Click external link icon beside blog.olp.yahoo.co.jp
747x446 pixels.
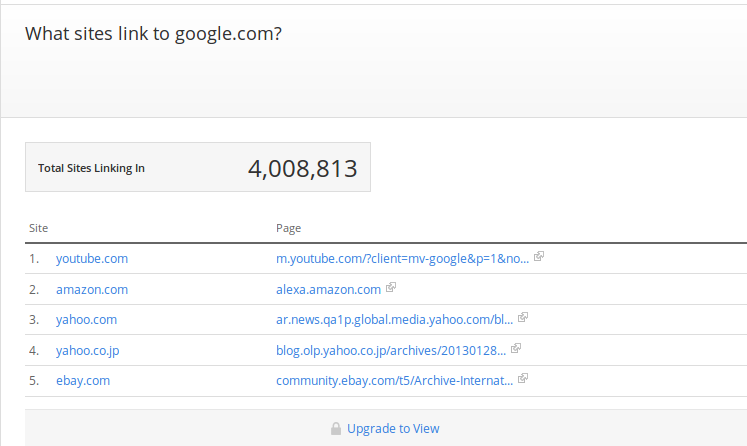tap(515, 348)
